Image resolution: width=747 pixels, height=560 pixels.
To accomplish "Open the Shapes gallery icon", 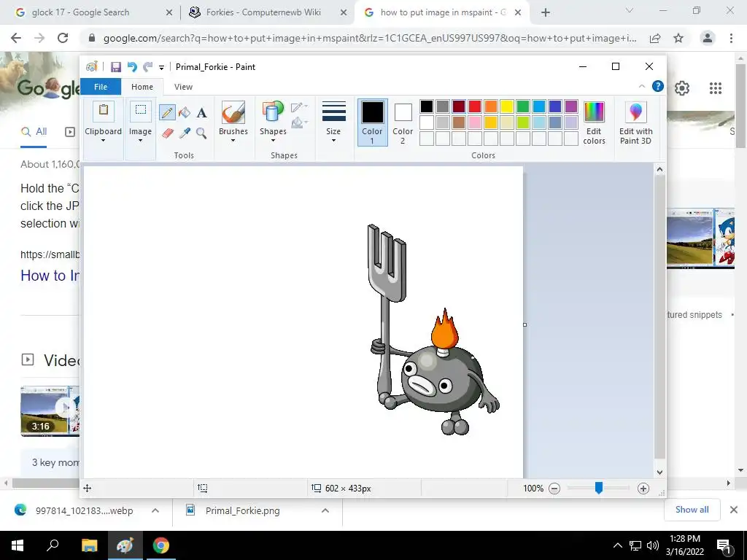I will point(273,112).
